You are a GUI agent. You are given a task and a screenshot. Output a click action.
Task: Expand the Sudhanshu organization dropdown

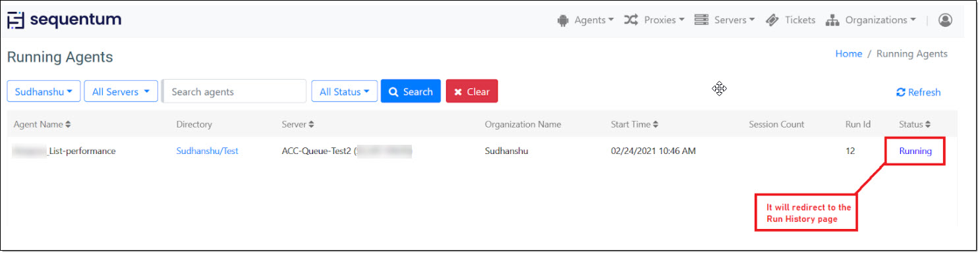[x=43, y=91]
